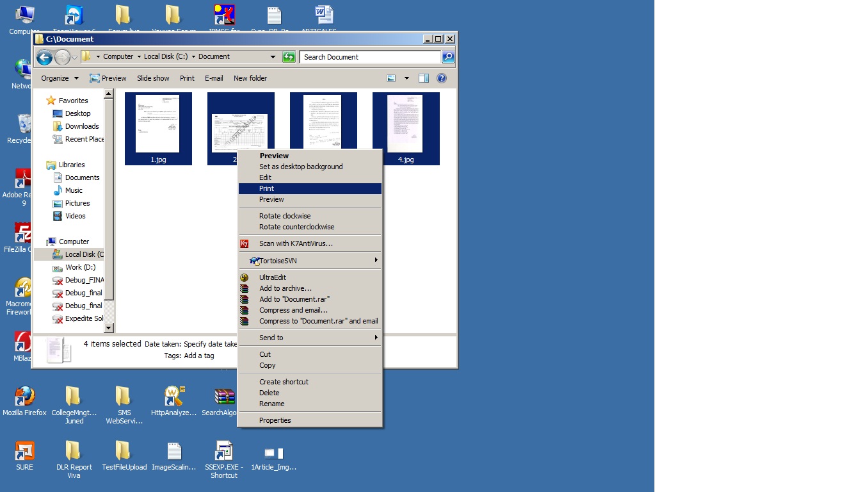Click the Change your view icon
The image size is (868, 492).
(391, 78)
